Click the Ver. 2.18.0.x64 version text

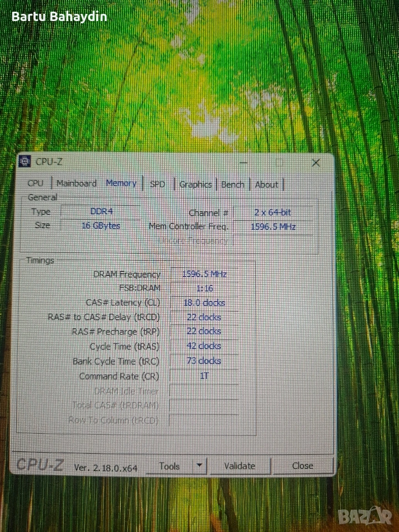[x=106, y=468]
